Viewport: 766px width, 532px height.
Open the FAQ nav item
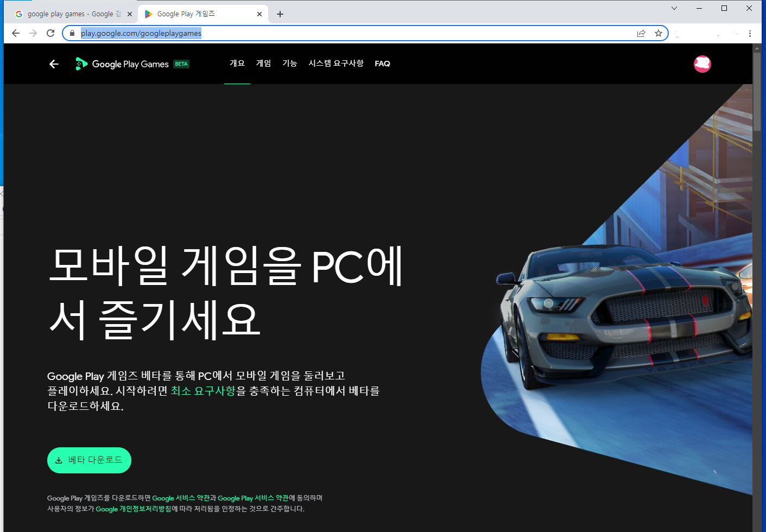pyautogui.click(x=382, y=64)
